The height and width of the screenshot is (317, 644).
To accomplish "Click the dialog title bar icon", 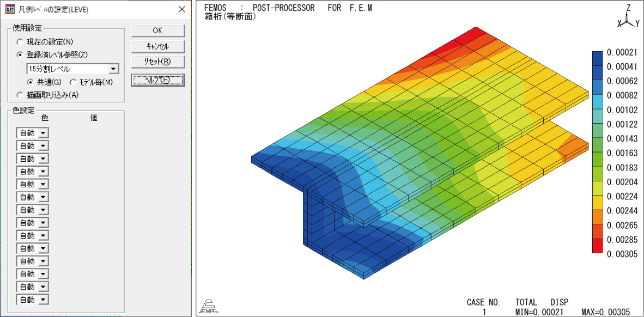I will tap(9, 9).
